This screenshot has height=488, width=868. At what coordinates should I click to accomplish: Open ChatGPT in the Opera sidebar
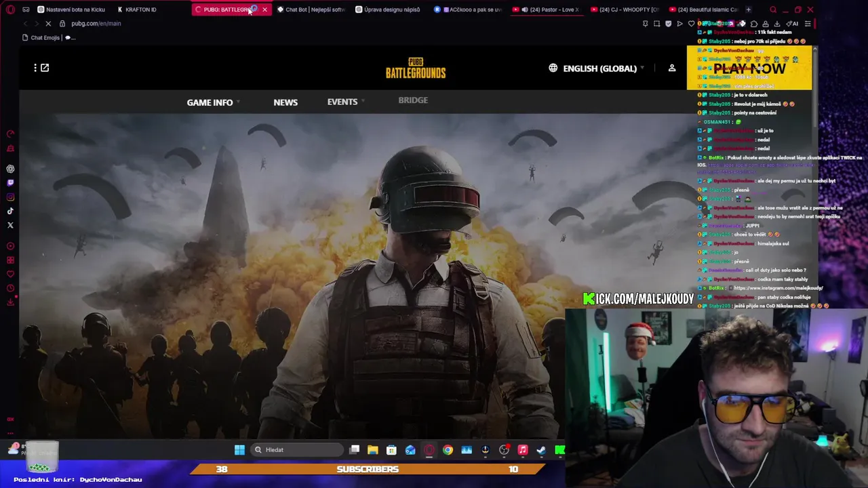(10, 169)
